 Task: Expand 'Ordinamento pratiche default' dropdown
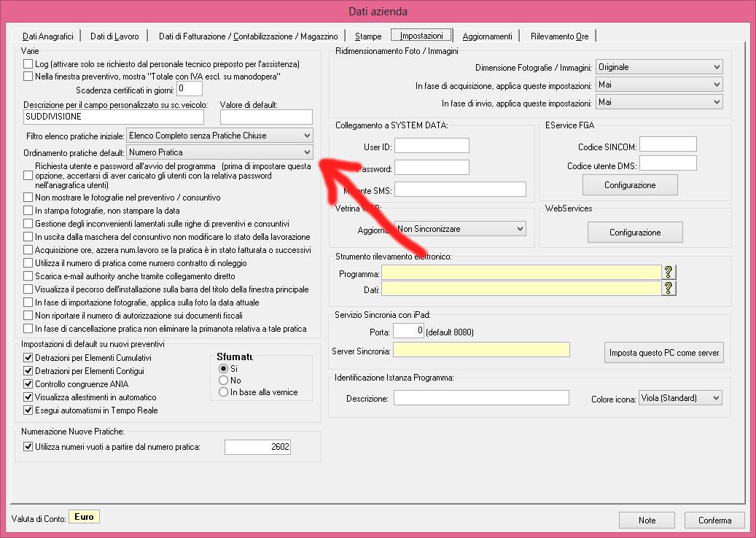tap(219, 152)
